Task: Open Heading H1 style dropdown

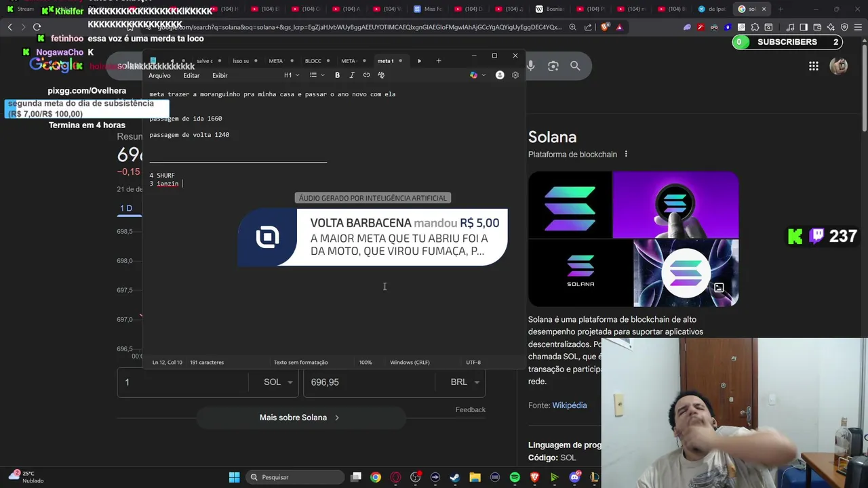Action: (291, 75)
